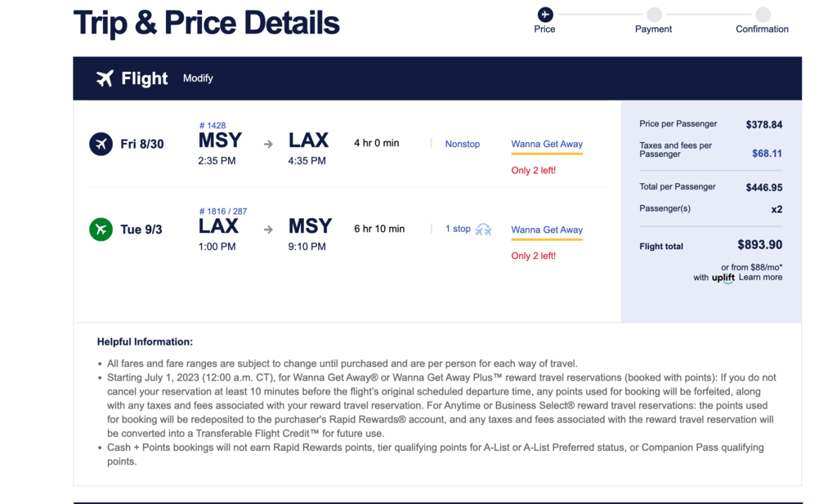Screen dimensions: 837x504
Task: Click the Flight total $893.90 amount
Action: click(759, 245)
